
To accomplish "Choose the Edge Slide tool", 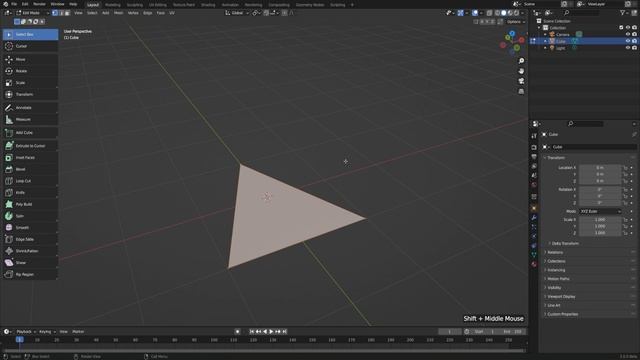I will [30, 239].
